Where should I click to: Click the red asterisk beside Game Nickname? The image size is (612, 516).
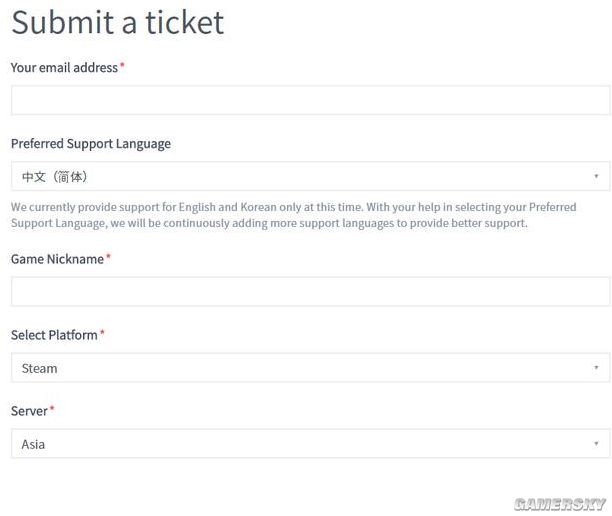pyautogui.click(x=108, y=258)
